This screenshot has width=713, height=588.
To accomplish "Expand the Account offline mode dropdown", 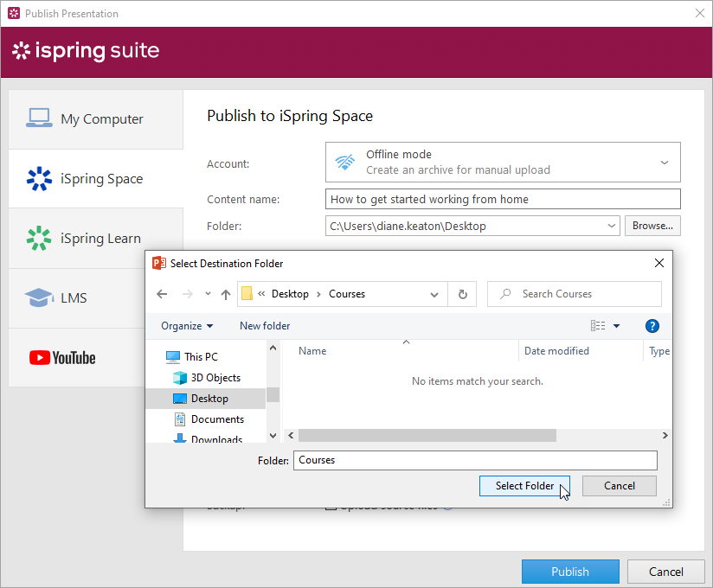I will (664, 163).
